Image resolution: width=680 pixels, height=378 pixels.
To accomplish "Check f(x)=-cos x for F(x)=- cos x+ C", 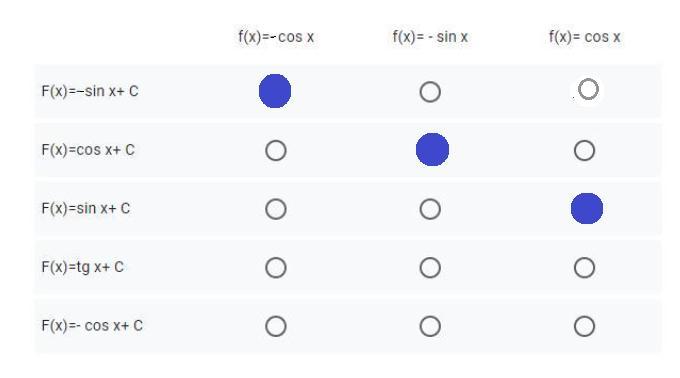I will point(276,326).
